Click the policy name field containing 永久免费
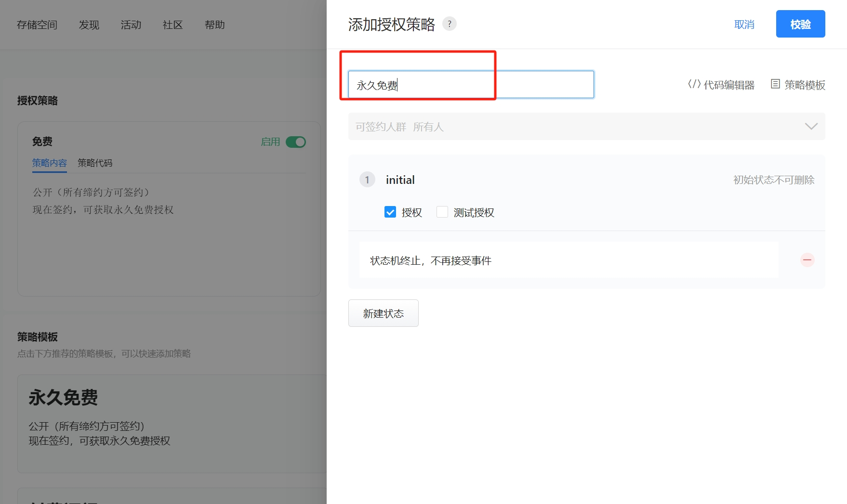The height and width of the screenshot is (504, 847). point(471,85)
